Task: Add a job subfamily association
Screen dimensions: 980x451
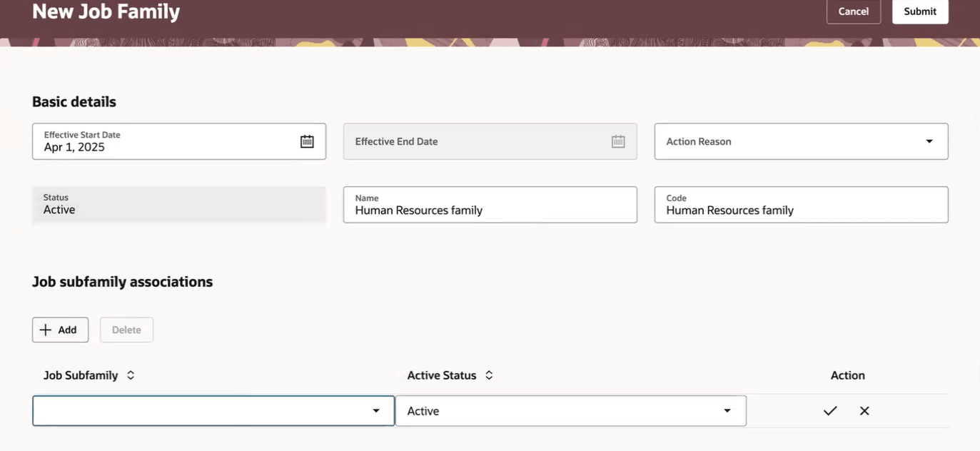Action: [x=61, y=330]
